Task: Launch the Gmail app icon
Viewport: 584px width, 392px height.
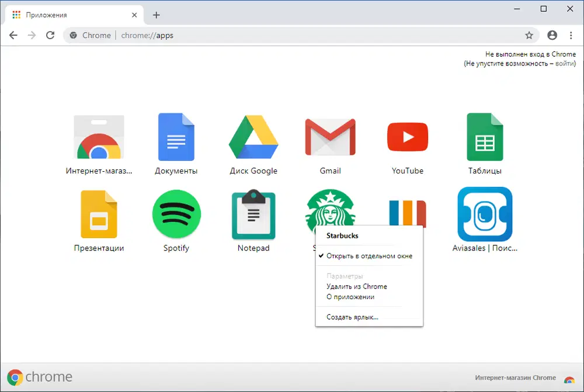Action: [x=331, y=137]
